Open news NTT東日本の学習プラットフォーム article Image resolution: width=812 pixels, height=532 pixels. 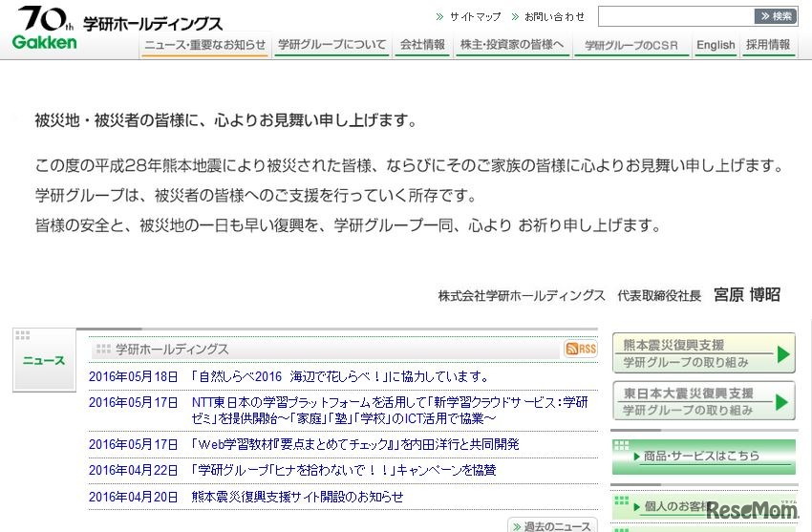[x=390, y=410]
